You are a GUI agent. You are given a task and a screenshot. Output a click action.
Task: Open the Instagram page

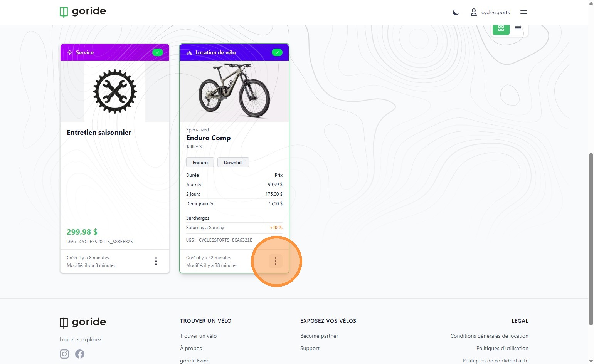pyautogui.click(x=64, y=354)
